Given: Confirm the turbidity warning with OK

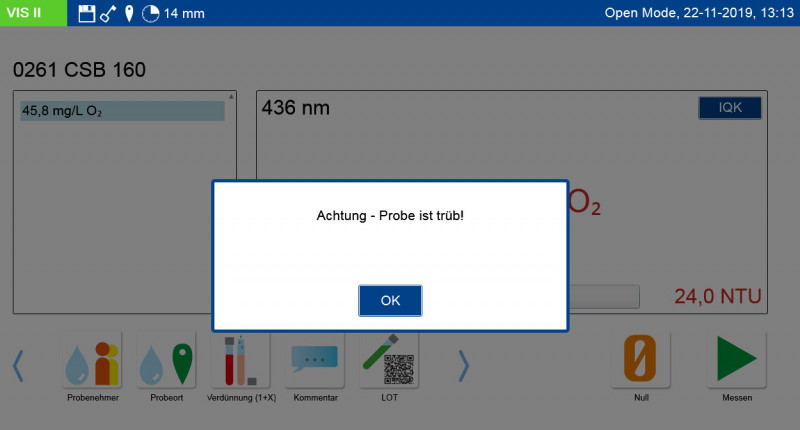Looking at the screenshot, I should click(x=390, y=300).
